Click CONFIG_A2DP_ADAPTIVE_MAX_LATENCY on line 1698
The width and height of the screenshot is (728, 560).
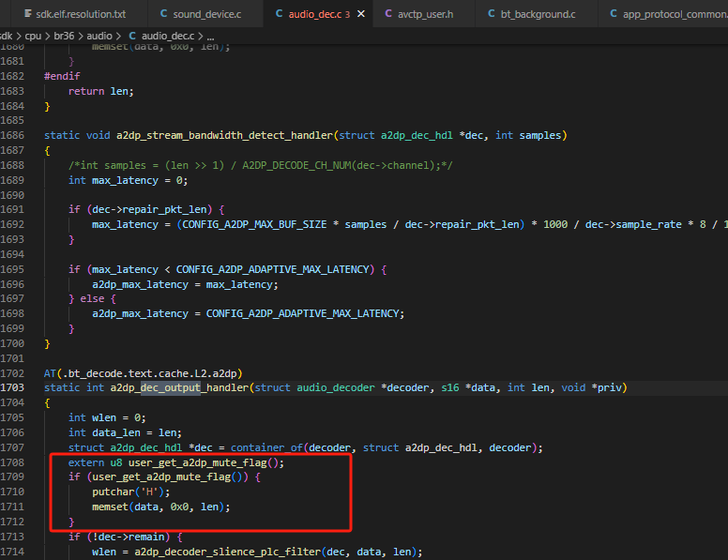pyautogui.click(x=303, y=314)
